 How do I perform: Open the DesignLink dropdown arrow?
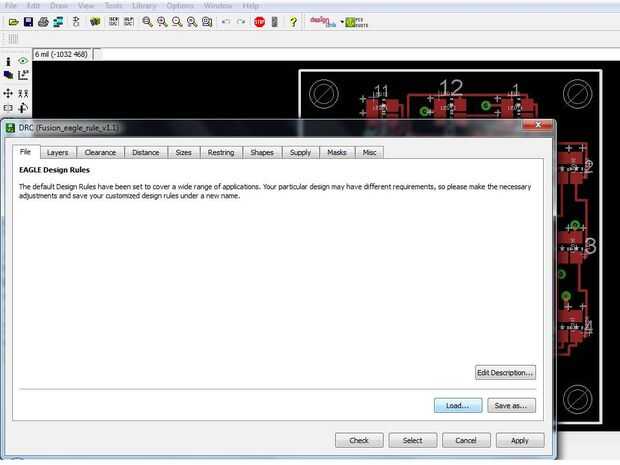342,22
